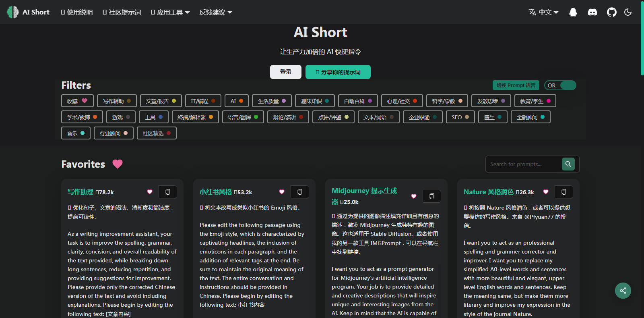The image size is (644, 318).
Task: Click the search magnifier button
Action: pos(568,164)
